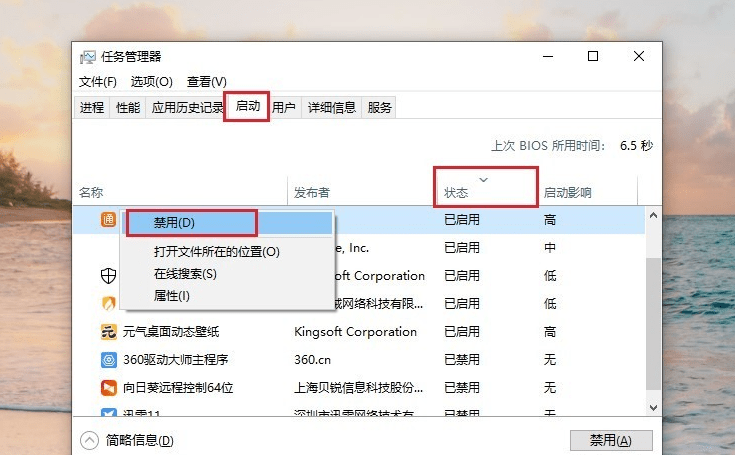735x455 pixels.
Task: Click the orange 通 app icon in first row
Action: pyautogui.click(x=108, y=219)
